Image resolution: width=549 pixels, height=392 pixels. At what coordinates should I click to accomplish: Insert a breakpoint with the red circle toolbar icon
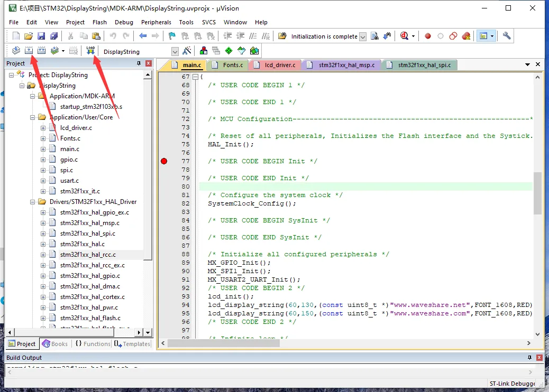pos(427,36)
